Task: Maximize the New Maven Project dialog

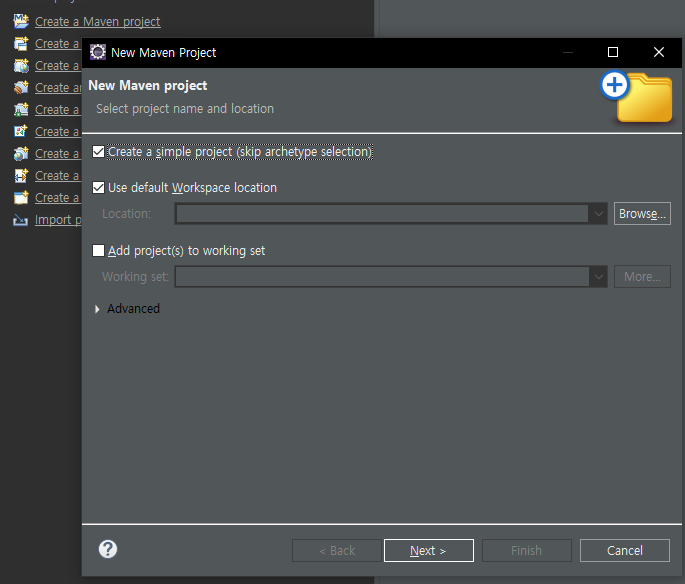Action: tap(613, 52)
